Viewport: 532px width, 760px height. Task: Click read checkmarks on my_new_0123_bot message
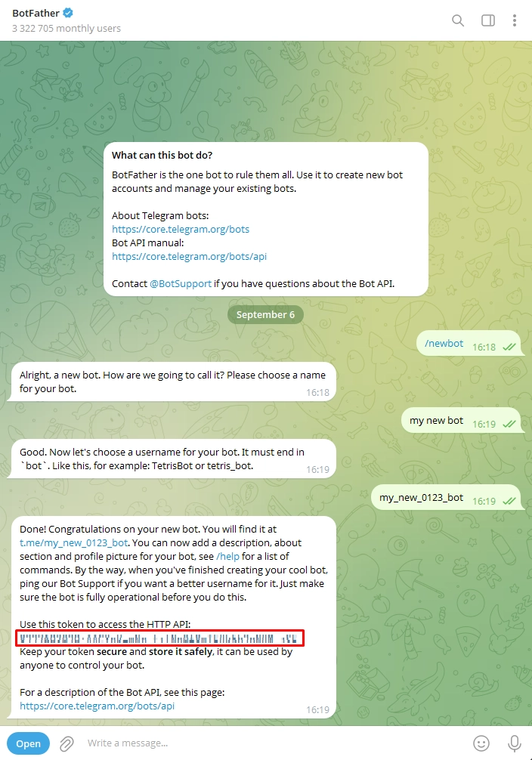(x=509, y=501)
